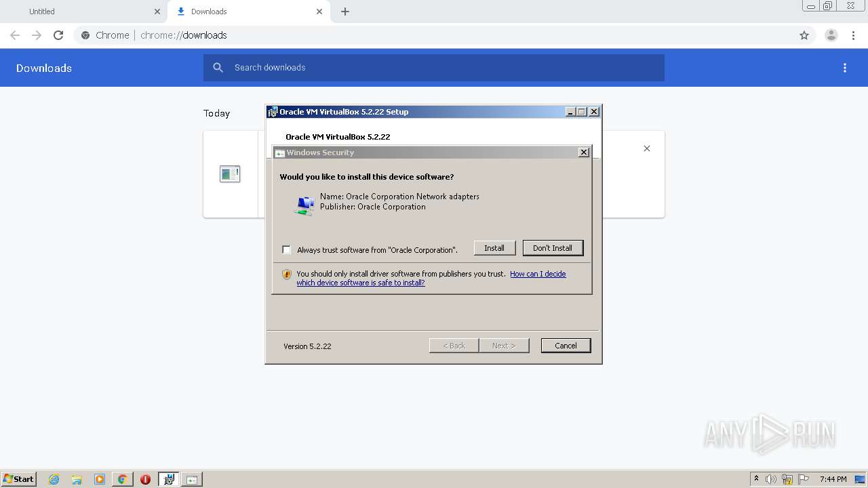Click the taskbar clock showing 7:44 PM
Image resolution: width=868 pixels, height=488 pixels.
(833, 479)
